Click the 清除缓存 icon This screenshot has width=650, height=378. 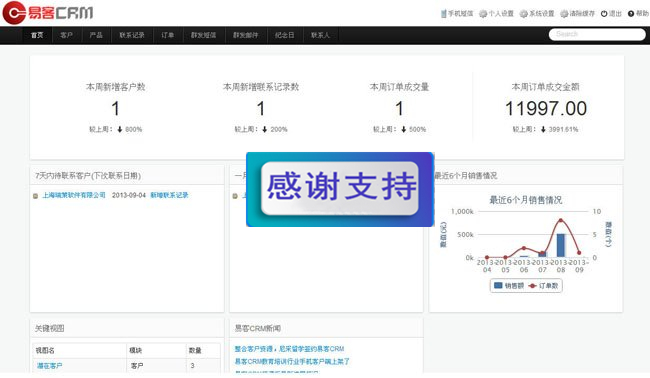564,14
